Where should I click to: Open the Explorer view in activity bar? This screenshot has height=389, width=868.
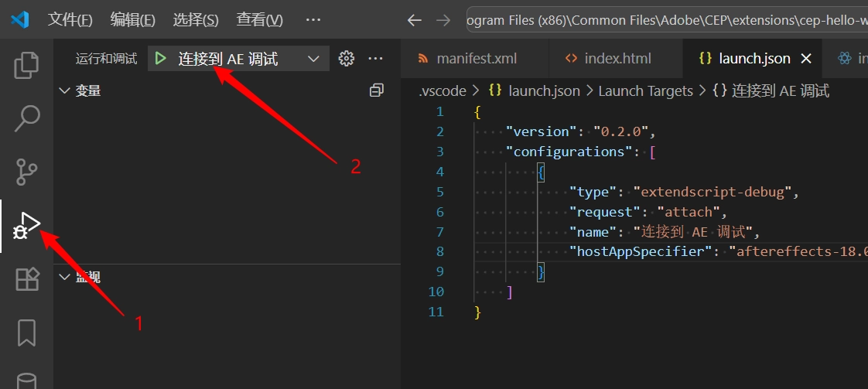(x=26, y=65)
